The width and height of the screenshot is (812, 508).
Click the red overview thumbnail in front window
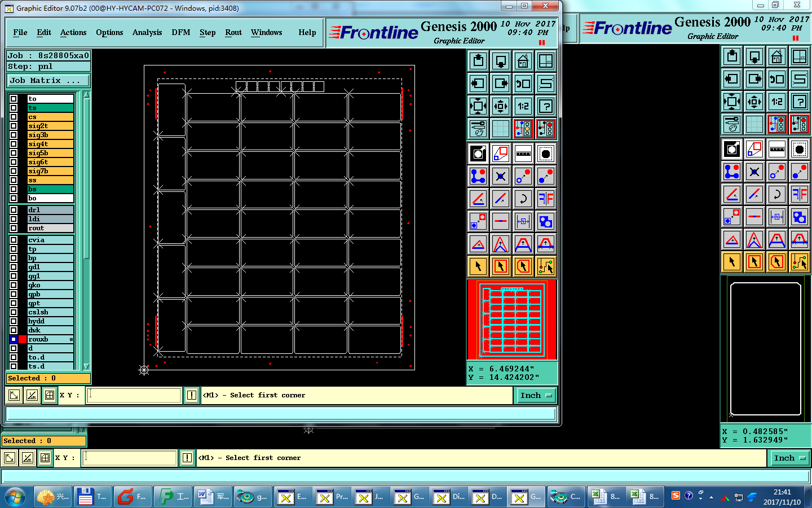pyautogui.click(x=512, y=320)
